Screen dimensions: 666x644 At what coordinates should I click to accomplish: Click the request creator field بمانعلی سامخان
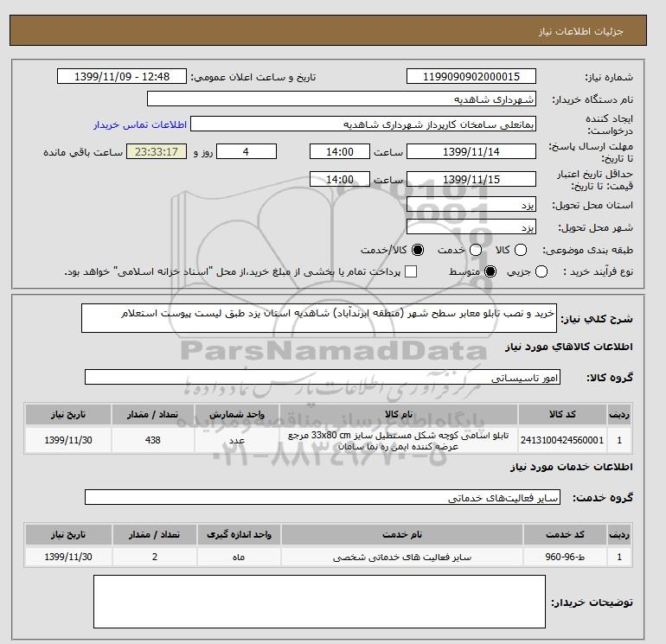[363, 124]
